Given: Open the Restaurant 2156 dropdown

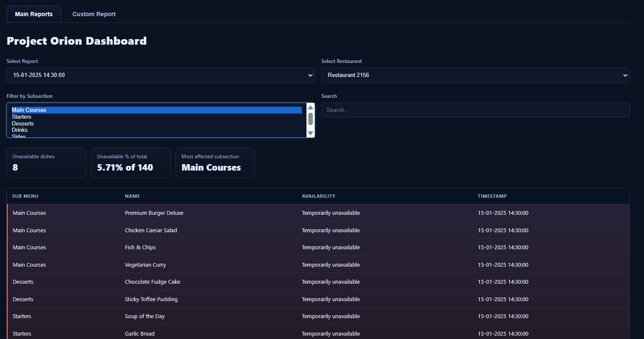Looking at the screenshot, I should 475,75.
